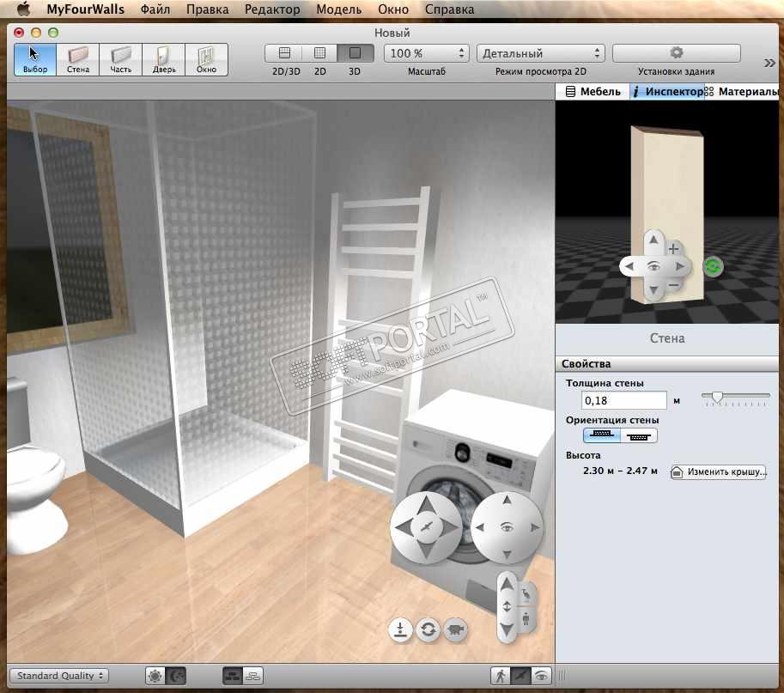Pick the Стена wall tool

pos(78,59)
